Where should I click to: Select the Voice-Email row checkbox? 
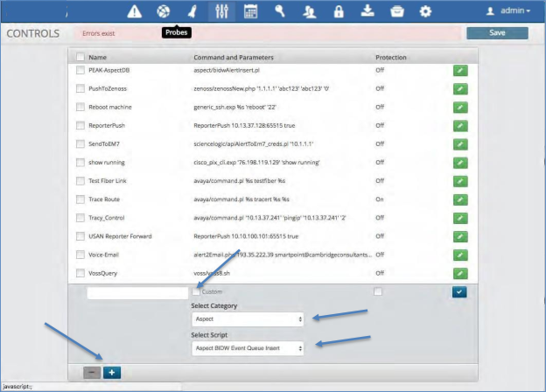80,255
